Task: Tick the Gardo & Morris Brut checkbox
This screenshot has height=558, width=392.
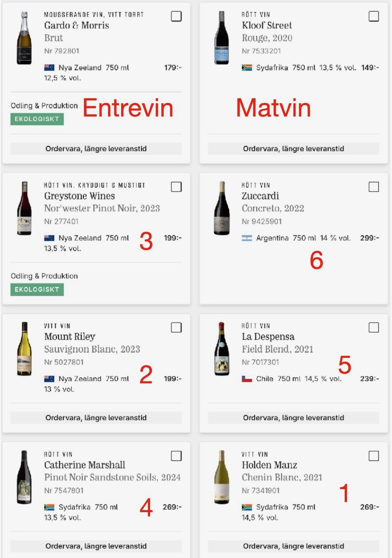Action: [176, 16]
